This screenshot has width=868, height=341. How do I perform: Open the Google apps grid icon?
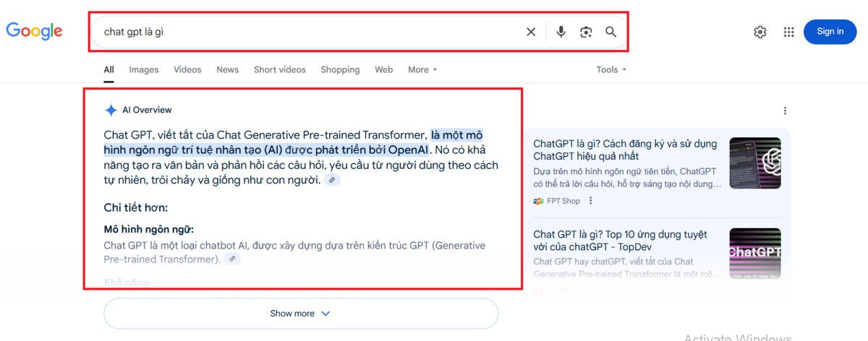pos(788,32)
